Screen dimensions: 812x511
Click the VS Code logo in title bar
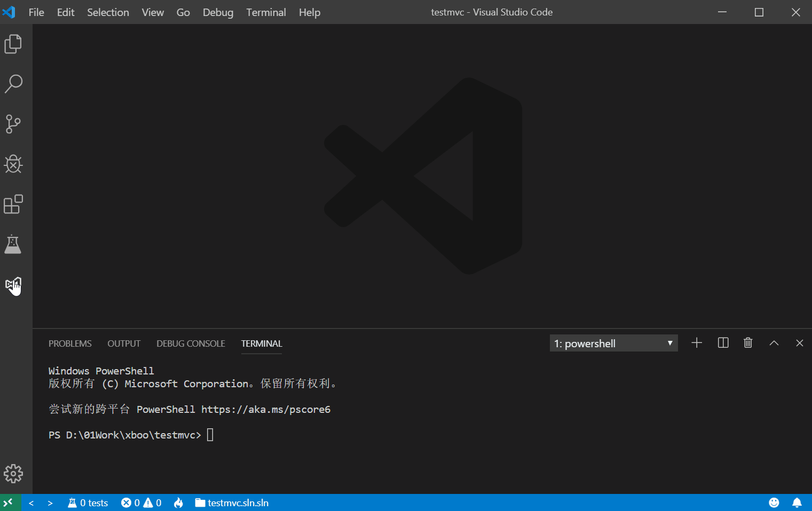pos(9,12)
